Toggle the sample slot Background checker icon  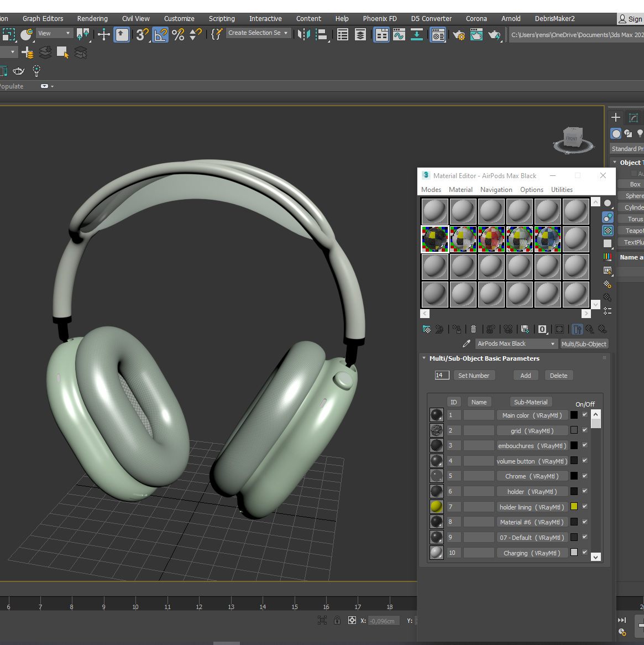pos(608,230)
